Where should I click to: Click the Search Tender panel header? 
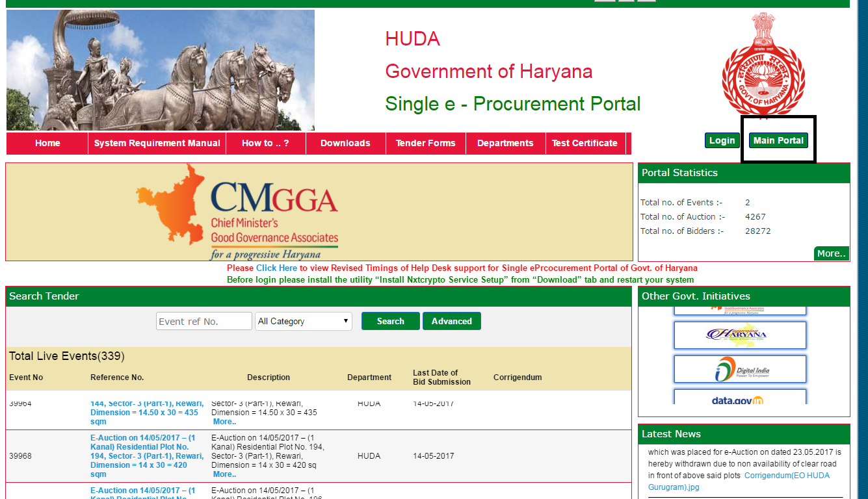point(319,296)
